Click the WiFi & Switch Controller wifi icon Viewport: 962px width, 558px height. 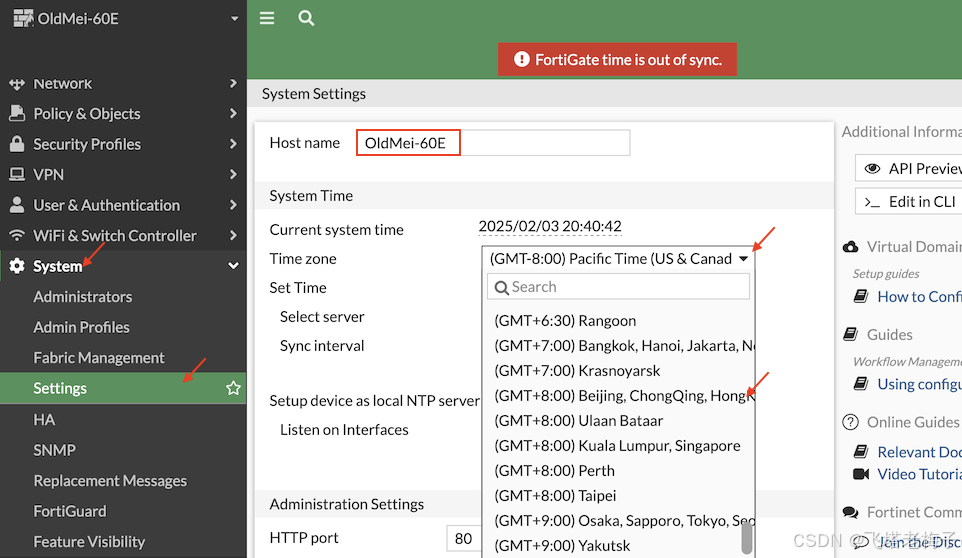coord(17,235)
